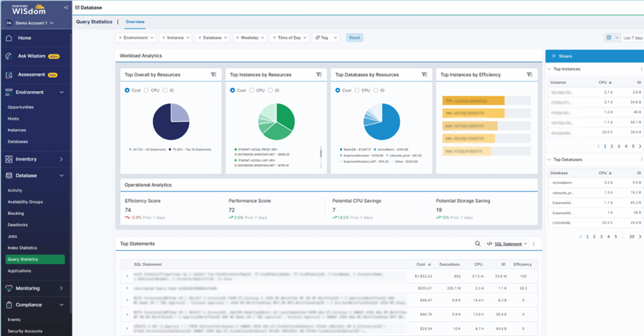Select CPU radio in Top Databases by Resources
The image size is (644, 336).
(x=357, y=91)
